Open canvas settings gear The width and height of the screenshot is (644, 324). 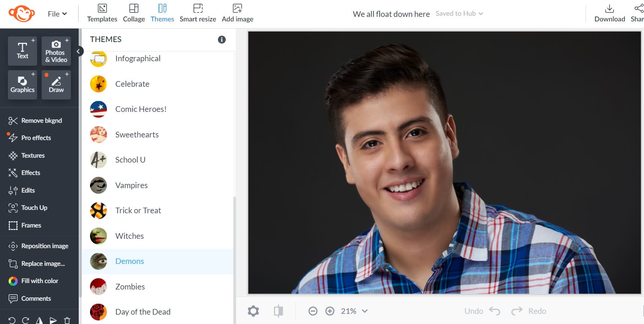(253, 311)
